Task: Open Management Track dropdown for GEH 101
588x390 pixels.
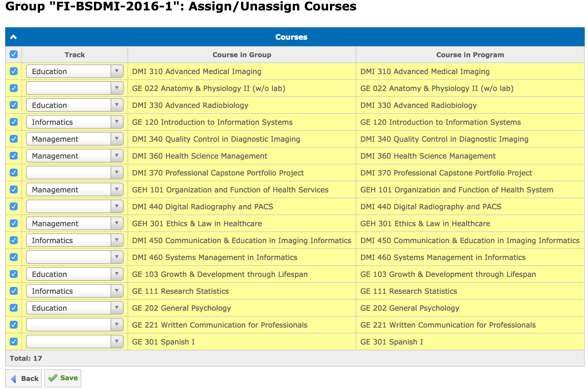Action: (75, 189)
